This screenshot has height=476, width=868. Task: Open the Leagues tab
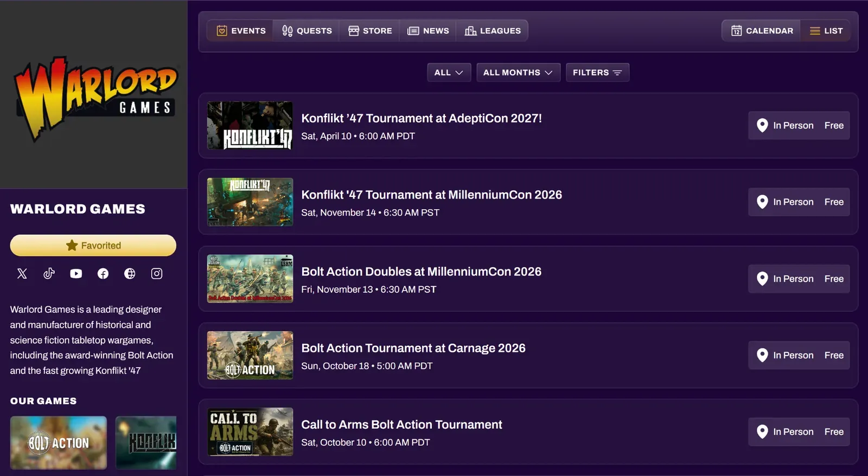[x=493, y=31]
